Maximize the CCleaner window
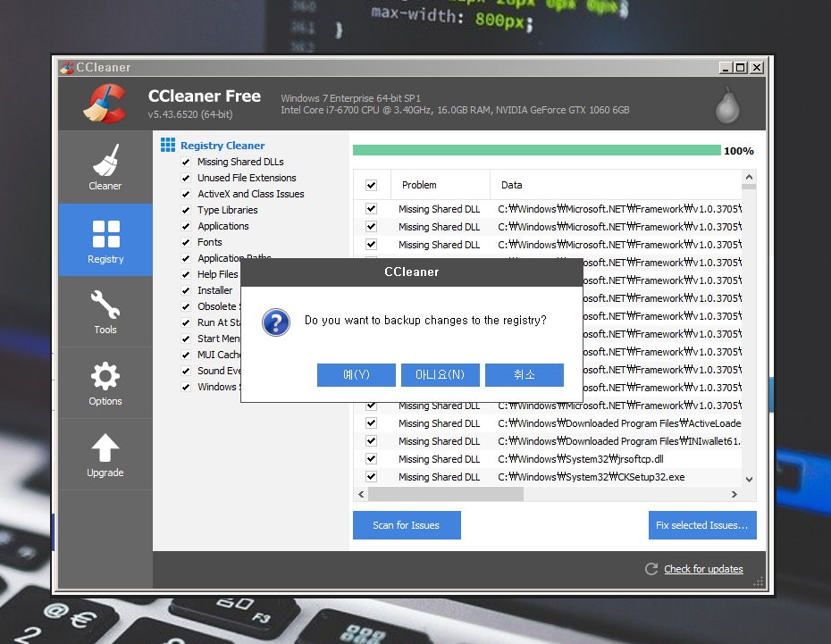831x644 pixels. (x=741, y=68)
